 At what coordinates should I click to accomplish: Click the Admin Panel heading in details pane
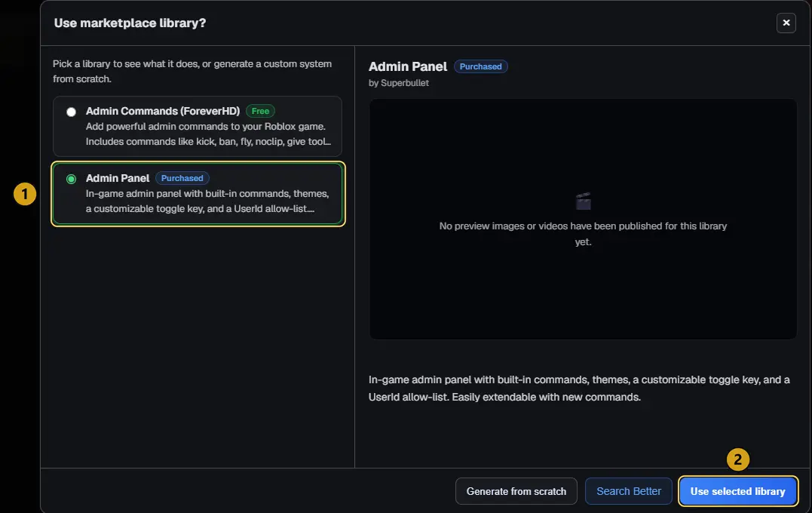click(x=408, y=66)
